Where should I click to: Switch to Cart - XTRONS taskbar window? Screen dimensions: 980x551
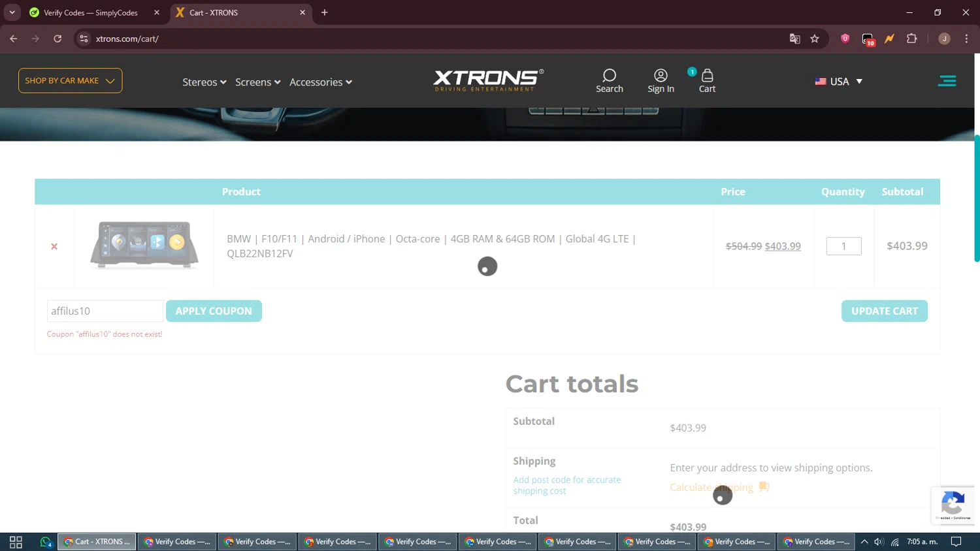coord(97,542)
